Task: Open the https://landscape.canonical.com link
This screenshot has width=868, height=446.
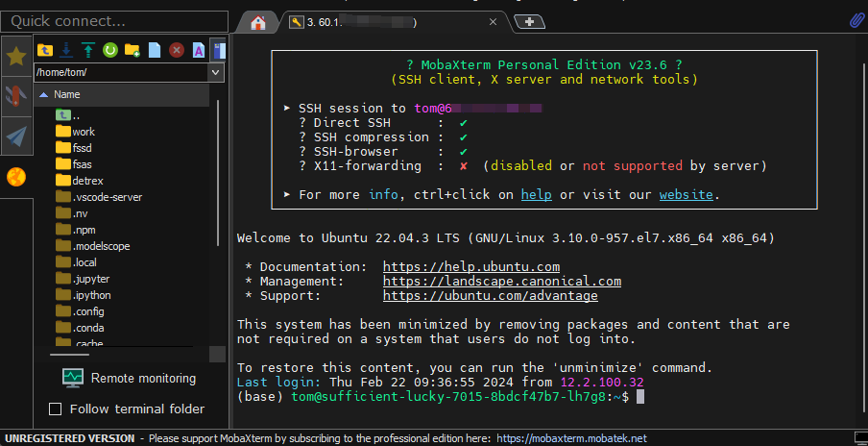Action: [502, 281]
